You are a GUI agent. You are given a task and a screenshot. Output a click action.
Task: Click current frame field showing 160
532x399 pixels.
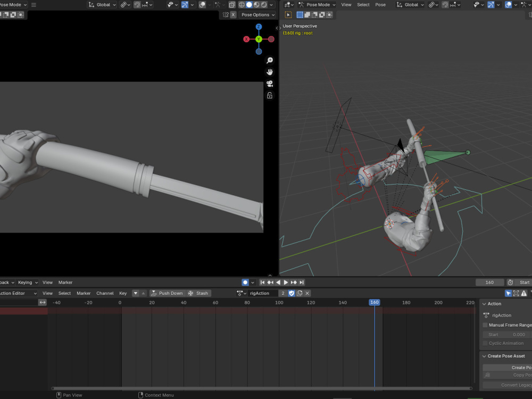(x=489, y=282)
